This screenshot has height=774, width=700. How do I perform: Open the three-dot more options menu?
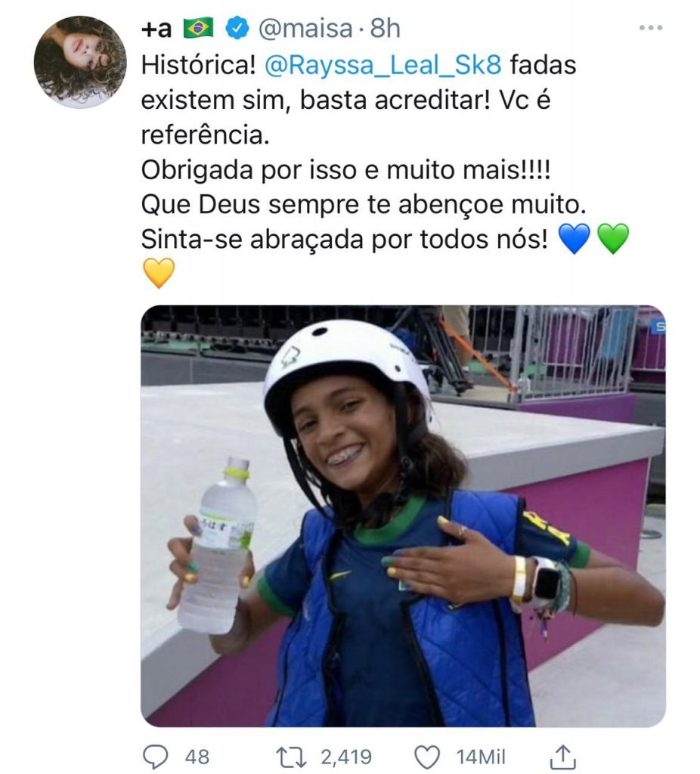(651, 28)
